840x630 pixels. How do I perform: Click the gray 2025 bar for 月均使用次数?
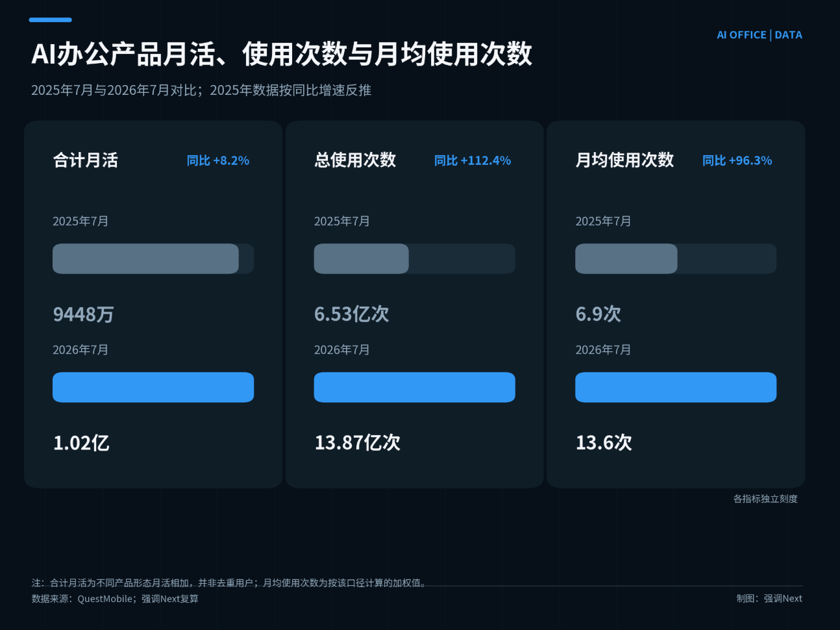pos(626,258)
